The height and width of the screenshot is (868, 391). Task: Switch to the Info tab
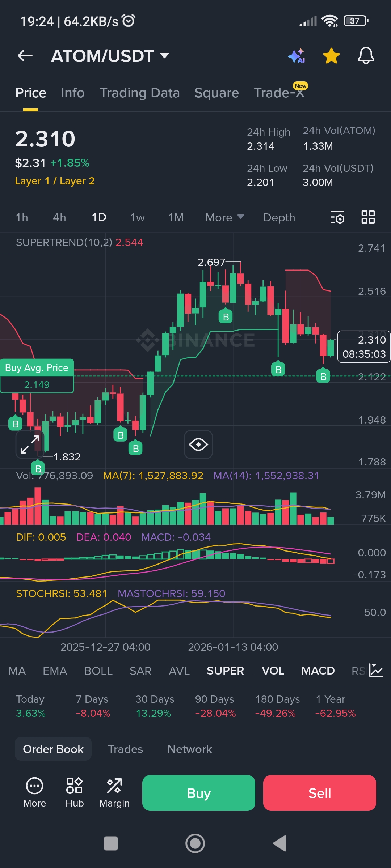coord(73,93)
